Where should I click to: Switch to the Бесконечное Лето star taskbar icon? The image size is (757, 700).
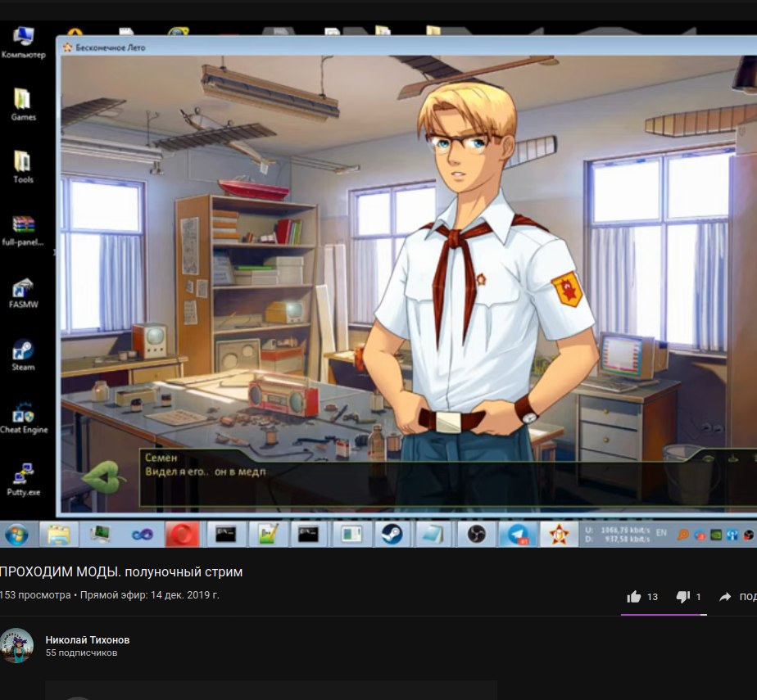(x=559, y=534)
